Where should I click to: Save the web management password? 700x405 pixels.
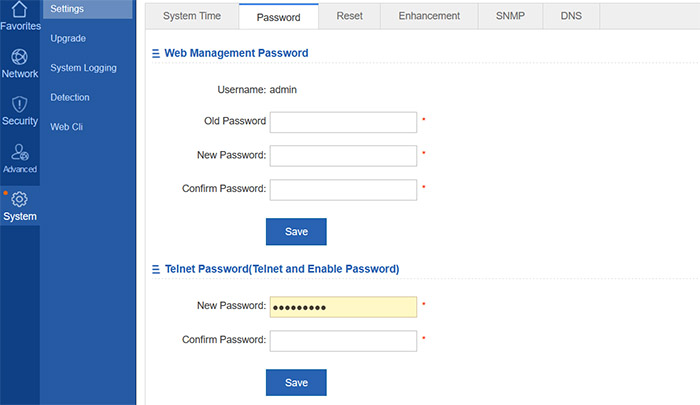296,231
